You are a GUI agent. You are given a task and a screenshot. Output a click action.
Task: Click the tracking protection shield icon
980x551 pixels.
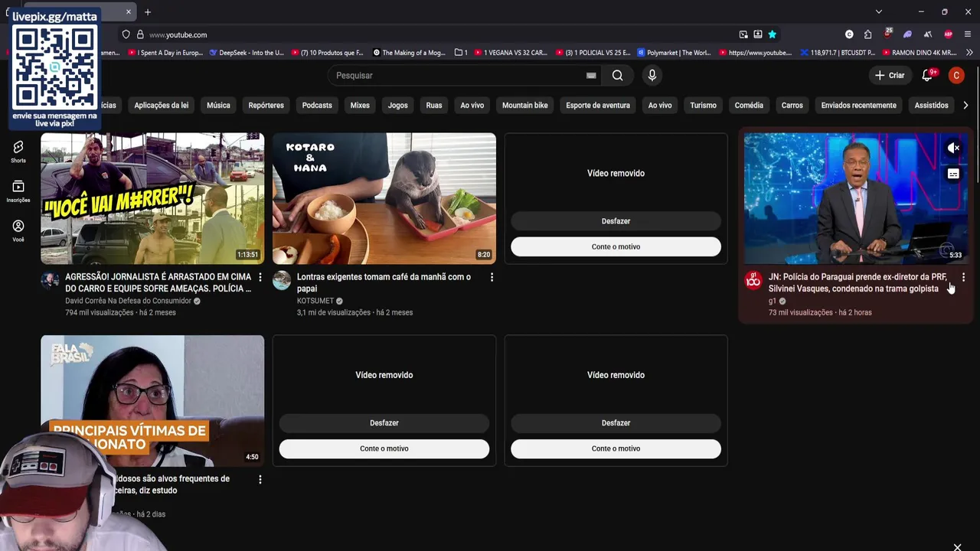pyautogui.click(x=126, y=34)
